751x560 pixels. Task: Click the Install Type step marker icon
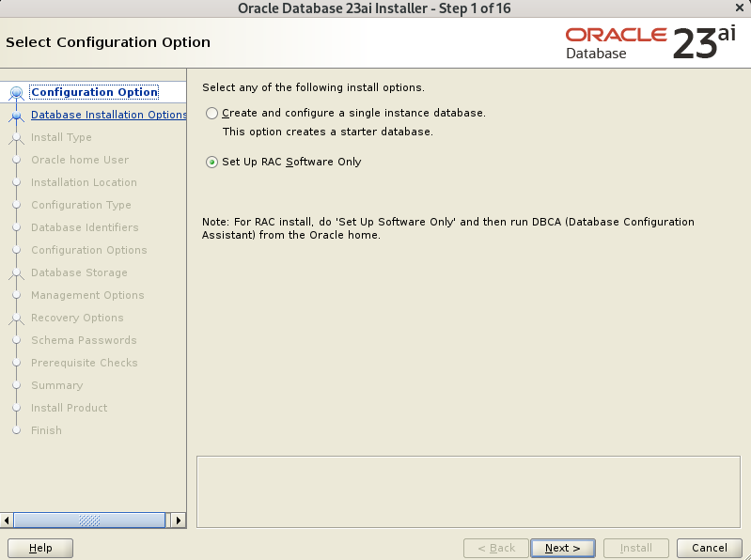[16, 138]
